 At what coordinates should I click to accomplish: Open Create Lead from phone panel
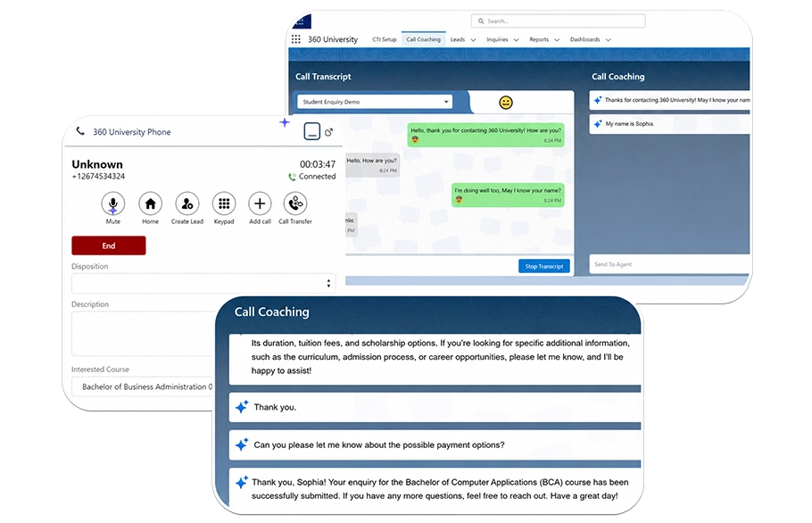tap(187, 203)
